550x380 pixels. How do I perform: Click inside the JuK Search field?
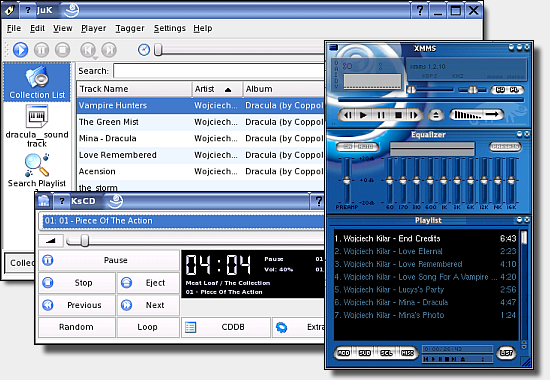tap(219, 71)
